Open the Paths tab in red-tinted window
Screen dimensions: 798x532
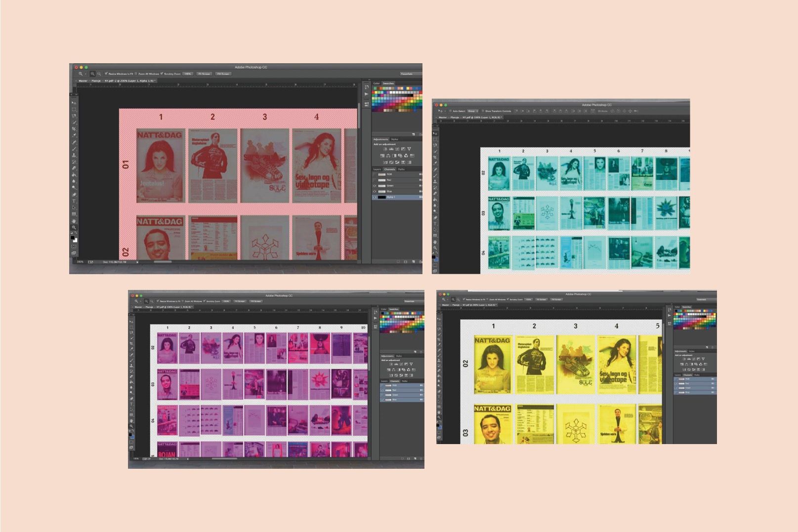point(401,169)
